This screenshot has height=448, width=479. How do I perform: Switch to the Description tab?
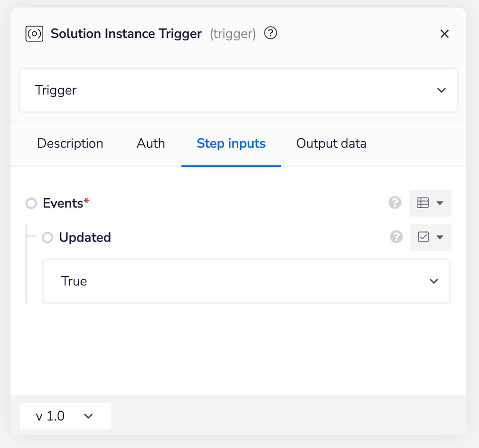tap(70, 143)
